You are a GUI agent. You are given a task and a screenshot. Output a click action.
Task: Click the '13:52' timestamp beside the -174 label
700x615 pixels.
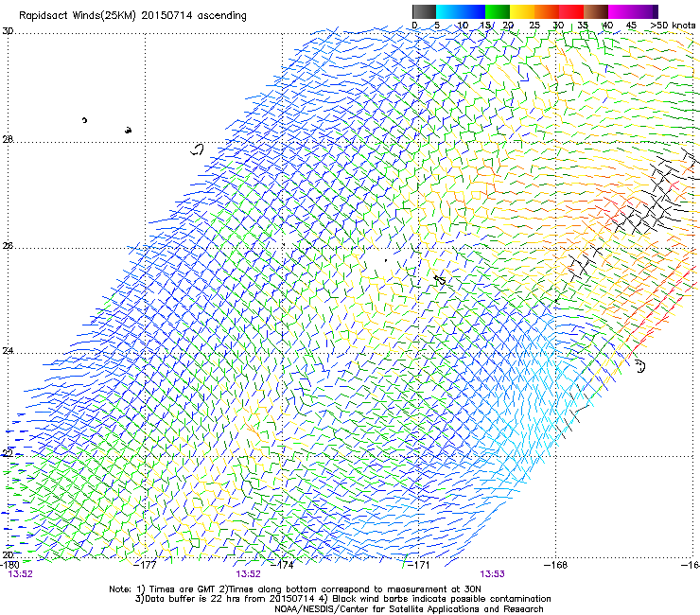[248, 574]
